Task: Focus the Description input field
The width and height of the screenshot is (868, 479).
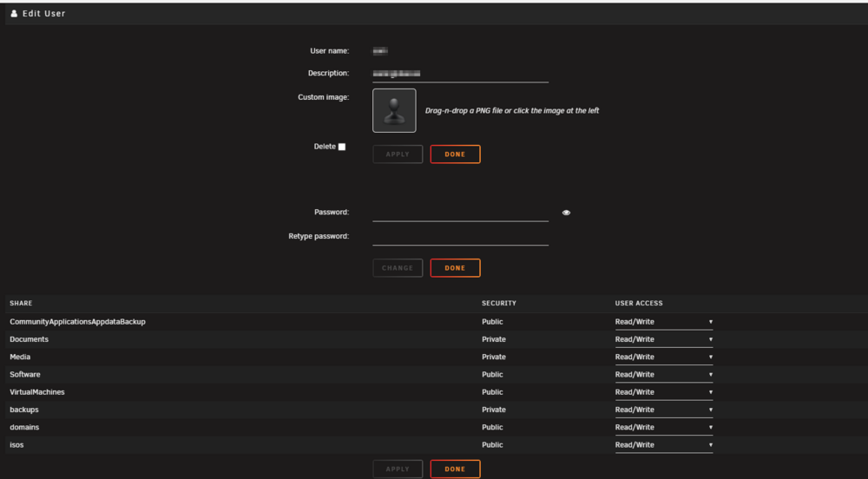Action: click(461, 74)
